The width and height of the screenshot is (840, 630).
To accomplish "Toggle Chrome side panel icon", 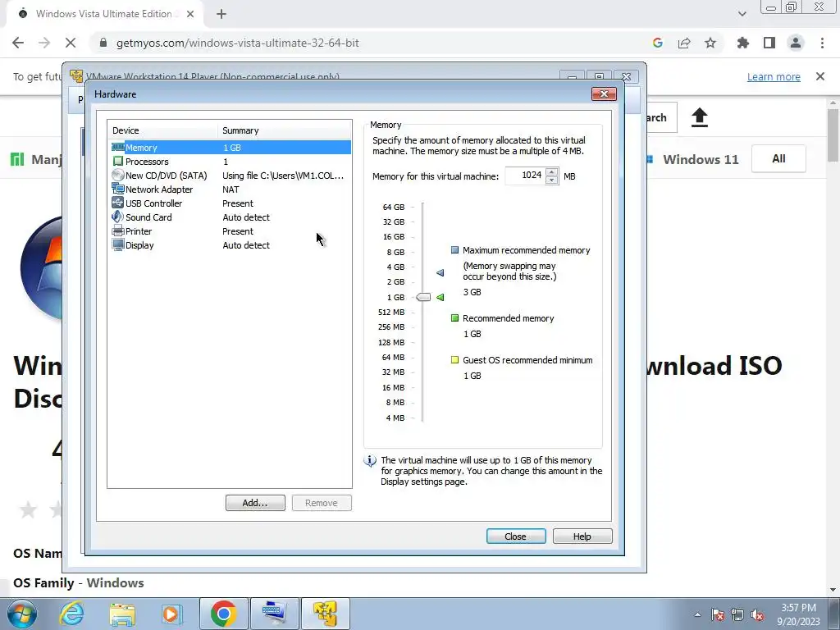I will click(x=769, y=43).
